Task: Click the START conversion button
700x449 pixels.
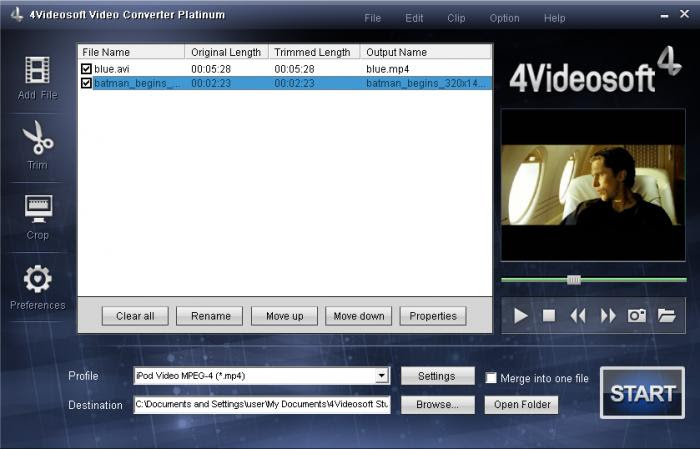Action: [642, 393]
